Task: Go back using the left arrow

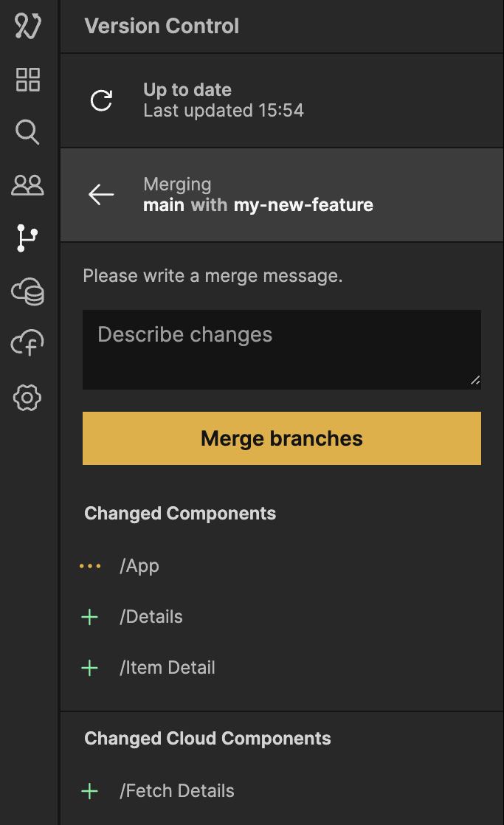Action: [101, 195]
